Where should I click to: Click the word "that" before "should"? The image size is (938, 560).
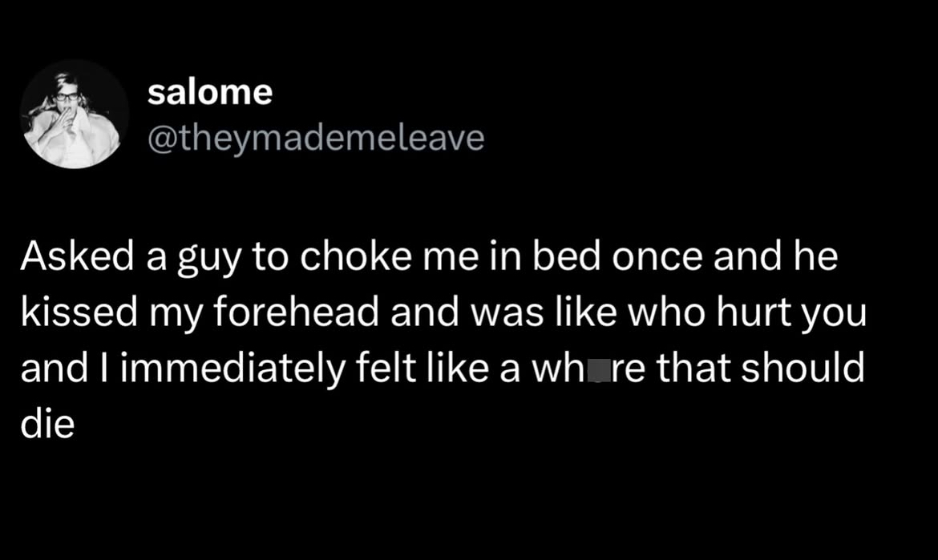pyautogui.click(x=693, y=368)
